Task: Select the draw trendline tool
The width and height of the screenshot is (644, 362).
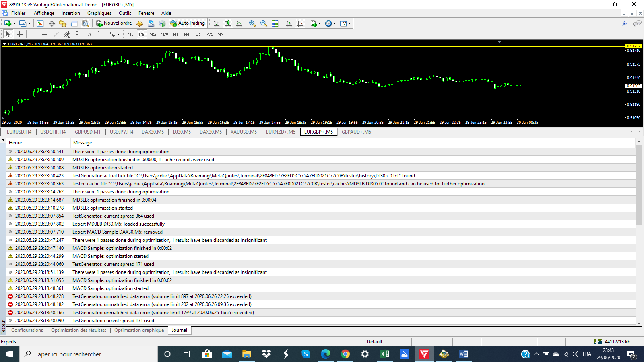Action: (x=56, y=34)
